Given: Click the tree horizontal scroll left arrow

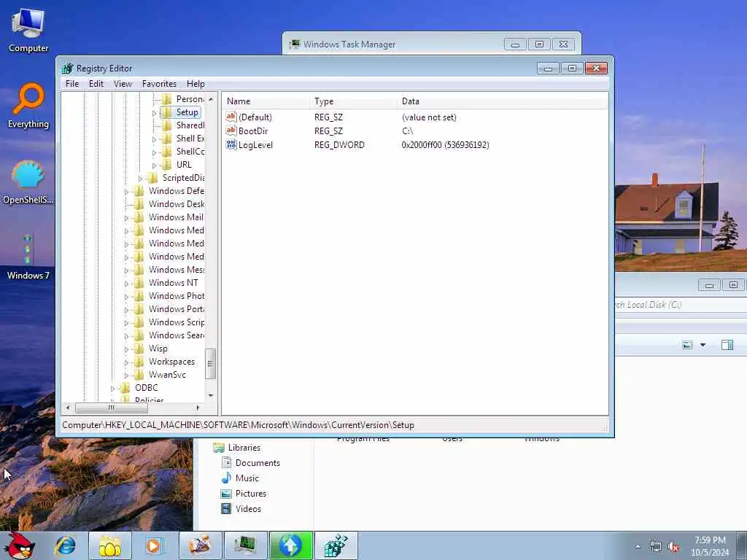Looking at the screenshot, I should [68, 408].
